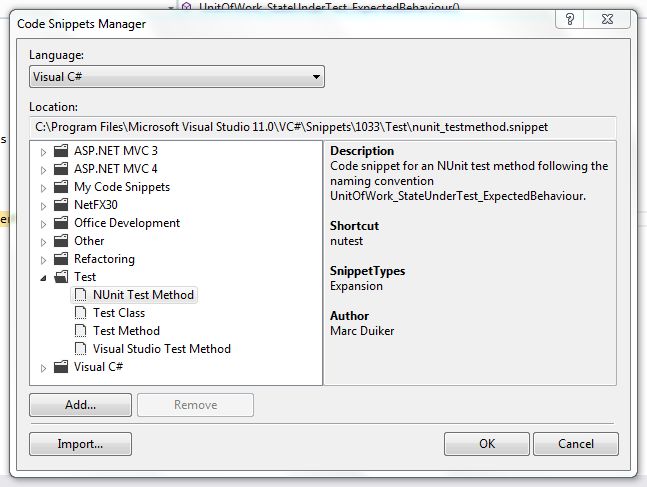This screenshot has height=487, width=647.
Task: Select the NUnit Test Method snippet
Action: point(143,295)
